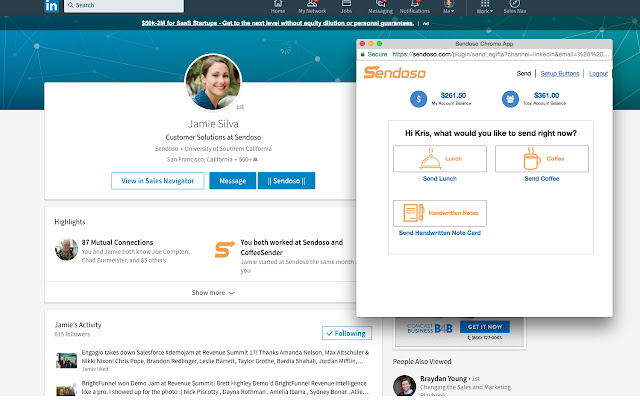Click 87 Mutual Connections text
640x400 pixels.
pyautogui.click(x=117, y=242)
